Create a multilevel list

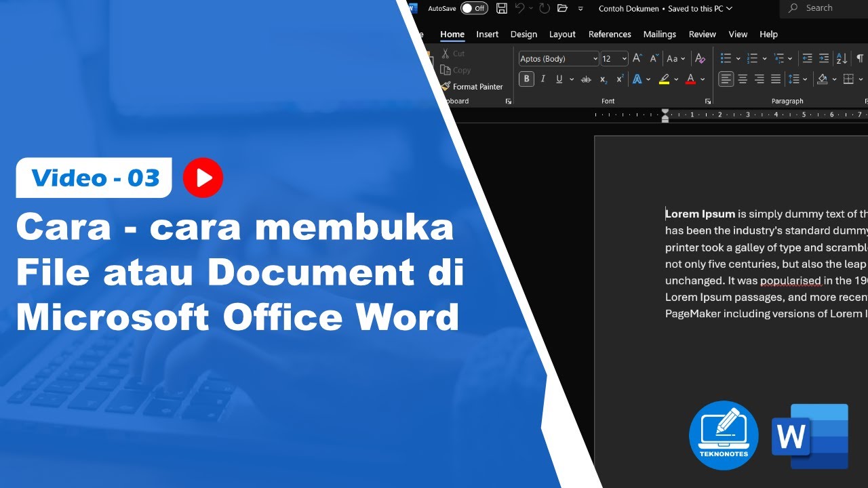click(x=778, y=59)
